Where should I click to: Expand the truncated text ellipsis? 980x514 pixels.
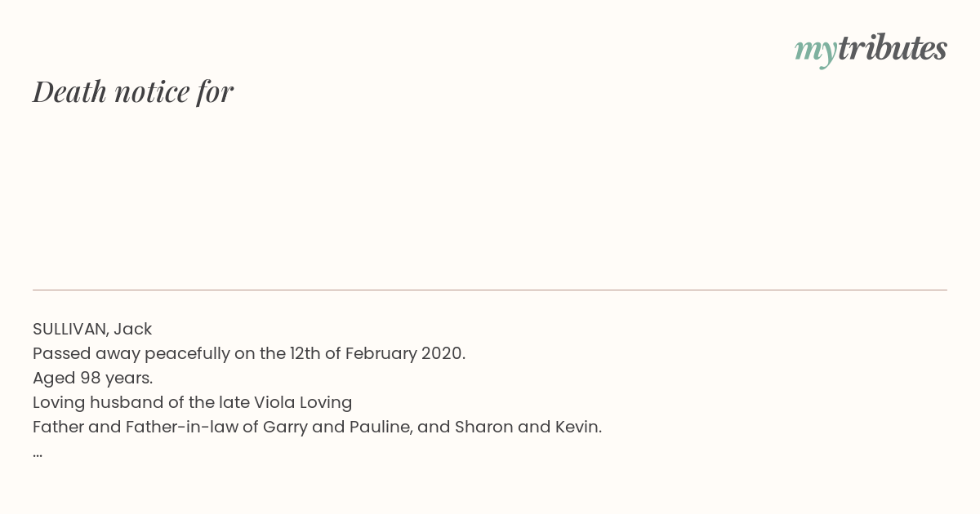38,454
